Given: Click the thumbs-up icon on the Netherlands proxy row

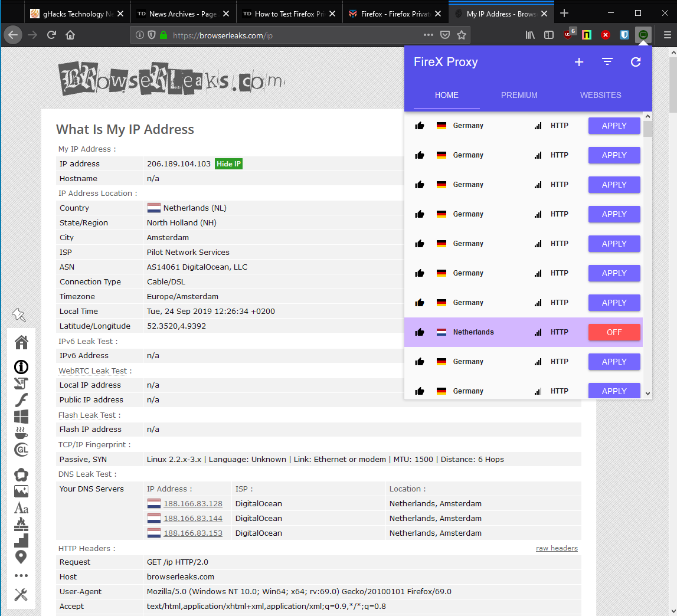Looking at the screenshot, I should click(x=420, y=332).
